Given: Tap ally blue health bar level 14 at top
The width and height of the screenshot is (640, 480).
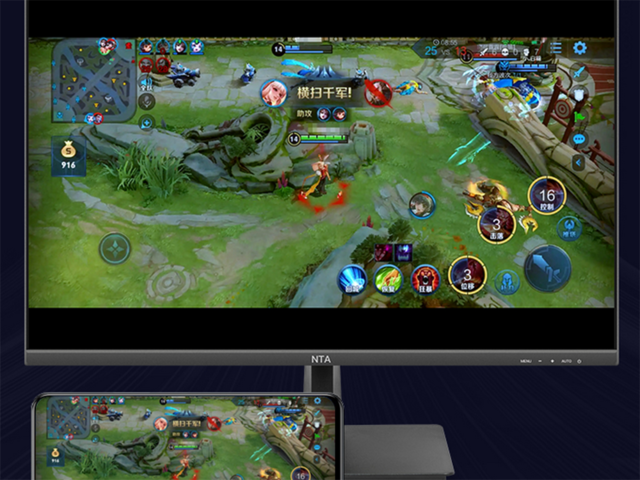Looking at the screenshot, I should click(x=302, y=49).
